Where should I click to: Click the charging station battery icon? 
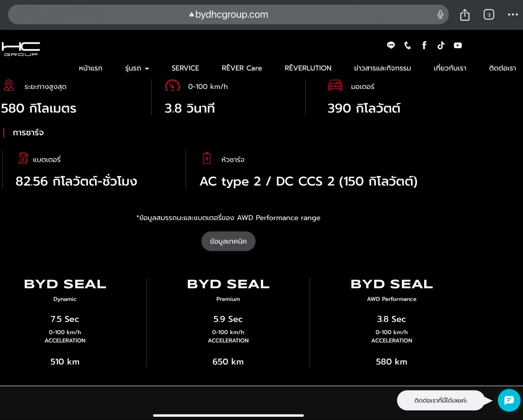point(23,158)
